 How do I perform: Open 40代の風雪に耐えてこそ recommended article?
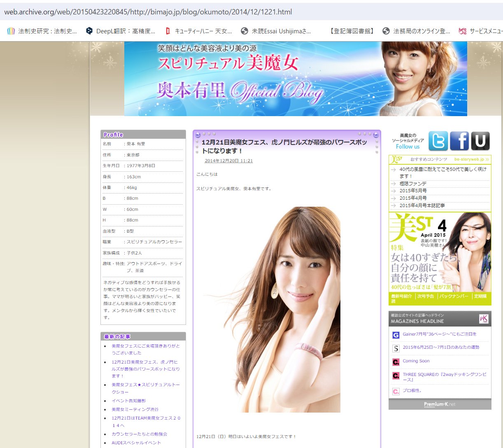443,173
